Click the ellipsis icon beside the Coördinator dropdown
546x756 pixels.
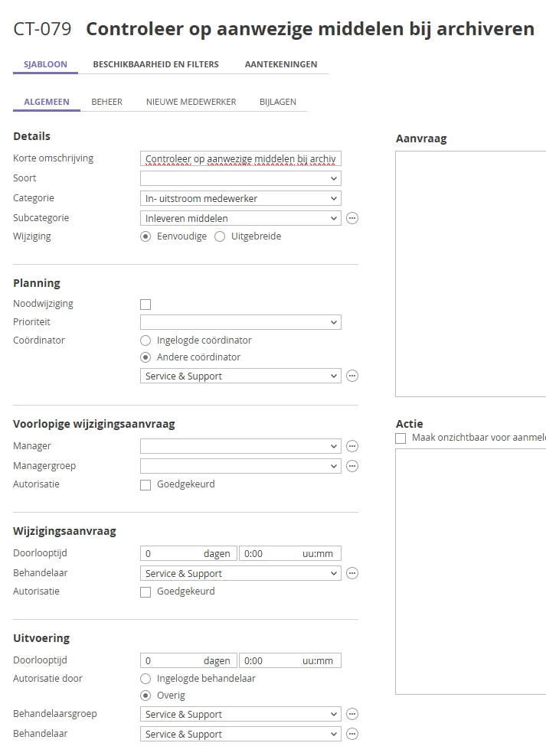[352, 376]
